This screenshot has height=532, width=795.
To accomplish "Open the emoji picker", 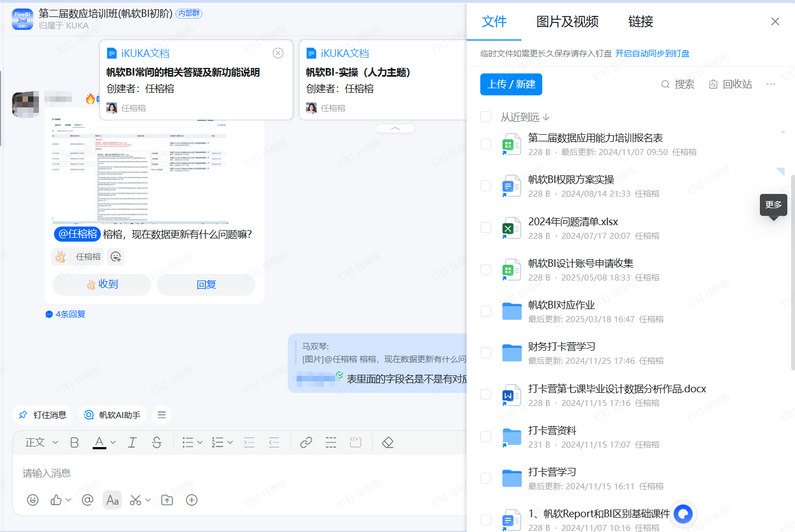I will pos(33,500).
